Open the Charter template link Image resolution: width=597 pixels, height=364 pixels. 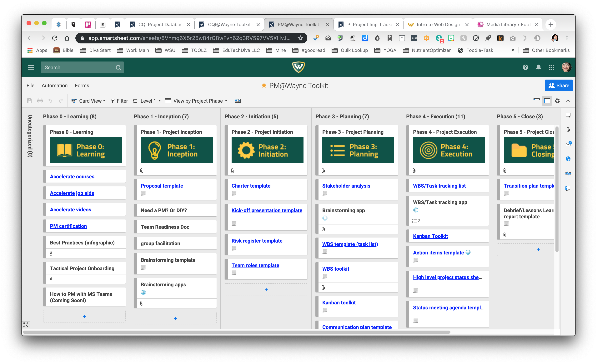251,186
